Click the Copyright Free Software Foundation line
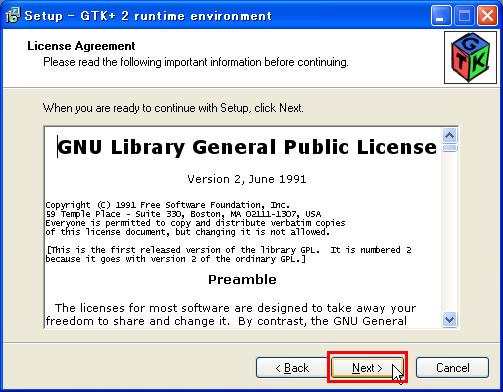 pyautogui.click(x=168, y=205)
